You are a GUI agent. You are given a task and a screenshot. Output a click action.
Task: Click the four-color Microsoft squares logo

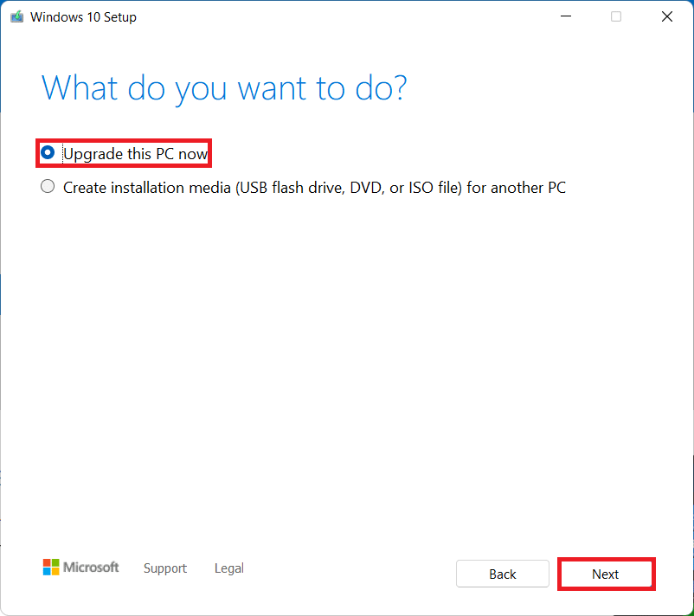pyautogui.click(x=52, y=568)
